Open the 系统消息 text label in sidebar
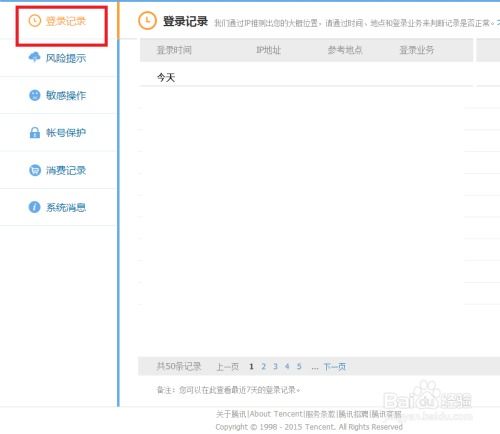Screen dimensions: 500x434 [66, 207]
